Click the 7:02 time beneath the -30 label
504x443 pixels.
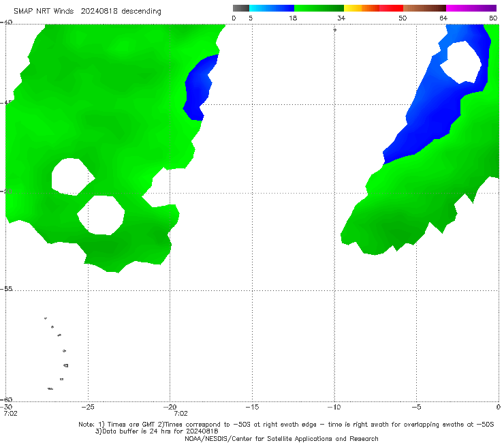(x=11, y=414)
